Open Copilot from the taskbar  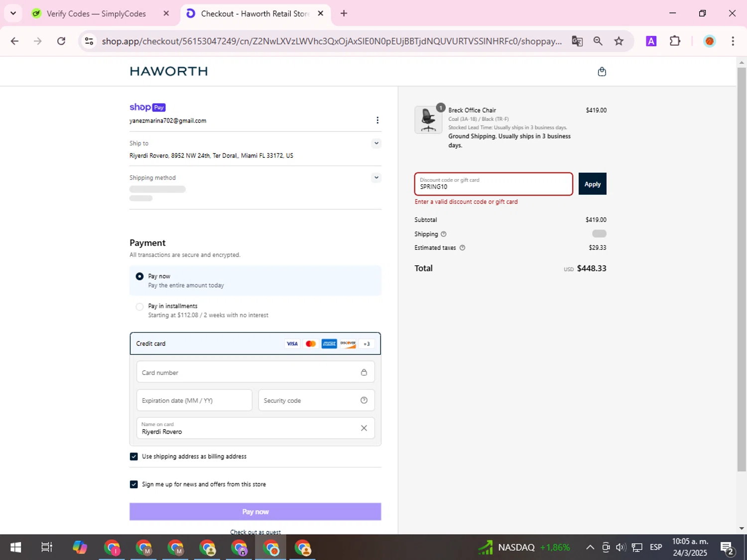(x=80, y=548)
